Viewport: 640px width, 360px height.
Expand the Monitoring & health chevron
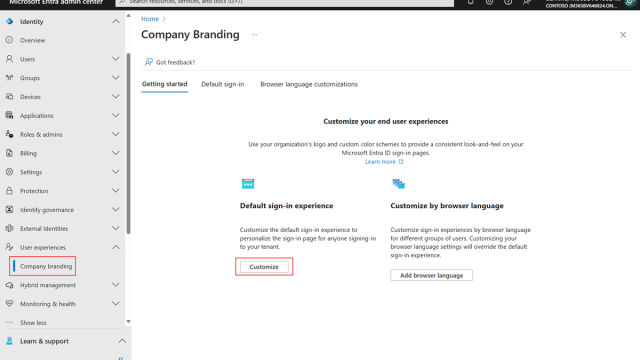coord(116,304)
